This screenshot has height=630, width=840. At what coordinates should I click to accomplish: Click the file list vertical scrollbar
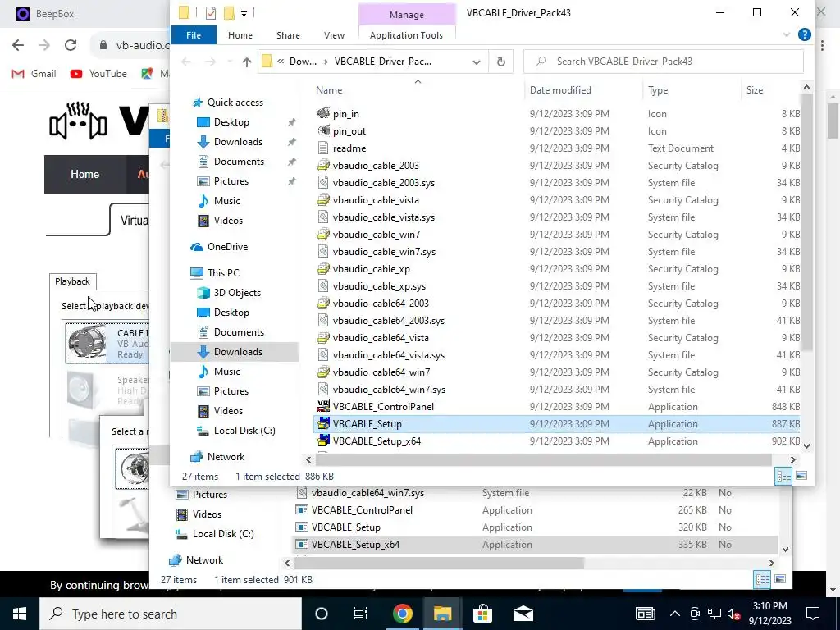[x=806, y=222]
